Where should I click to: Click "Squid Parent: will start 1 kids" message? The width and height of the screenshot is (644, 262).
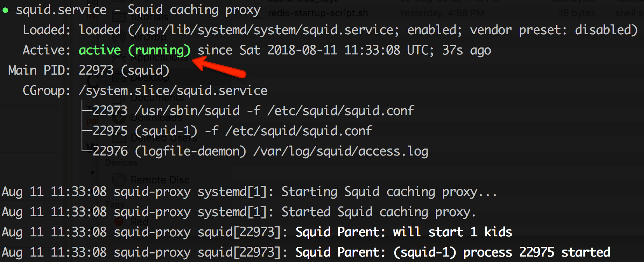(x=404, y=232)
